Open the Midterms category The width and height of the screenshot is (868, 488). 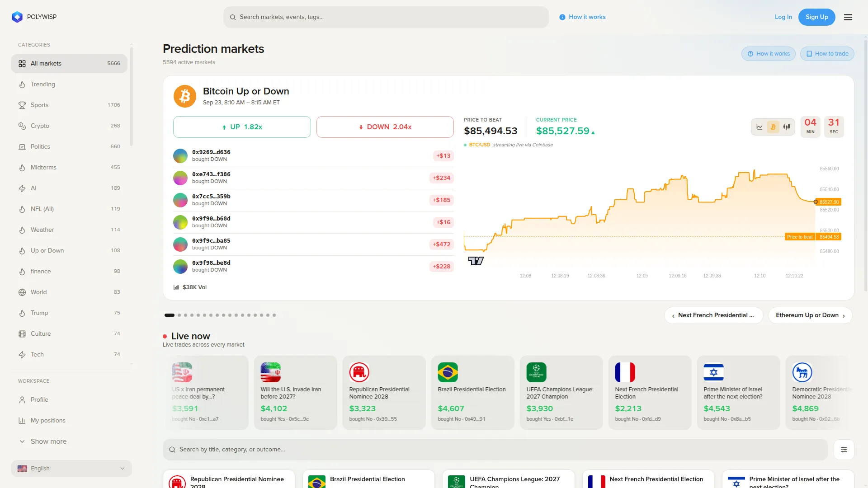pos(69,168)
